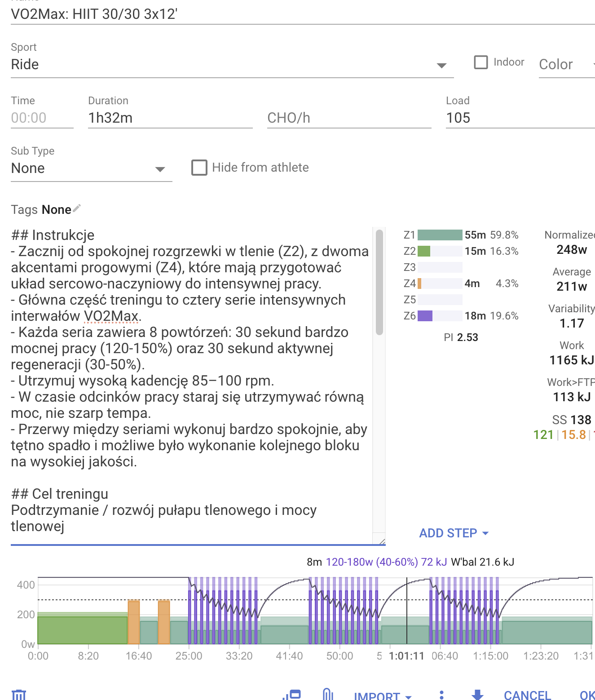Click the Load field showing 105
Viewport: 595px width, 700px height.
click(520, 118)
